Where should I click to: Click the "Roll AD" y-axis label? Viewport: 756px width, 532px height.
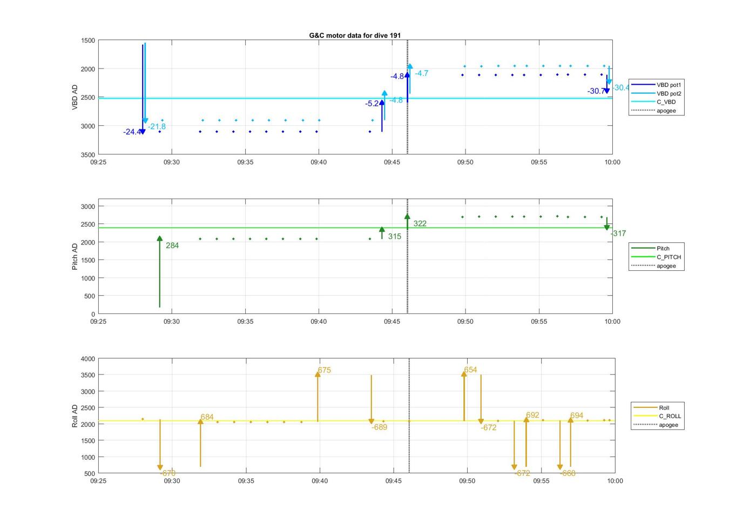[x=75, y=416]
